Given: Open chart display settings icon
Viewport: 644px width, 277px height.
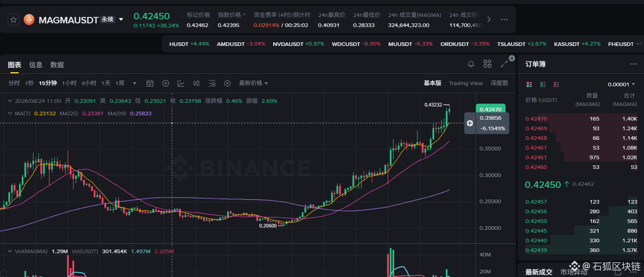Looking at the screenshot, I should click(x=212, y=83).
